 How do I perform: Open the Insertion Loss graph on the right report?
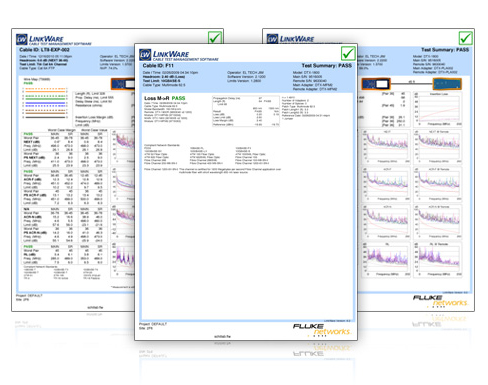(x=438, y=109)
